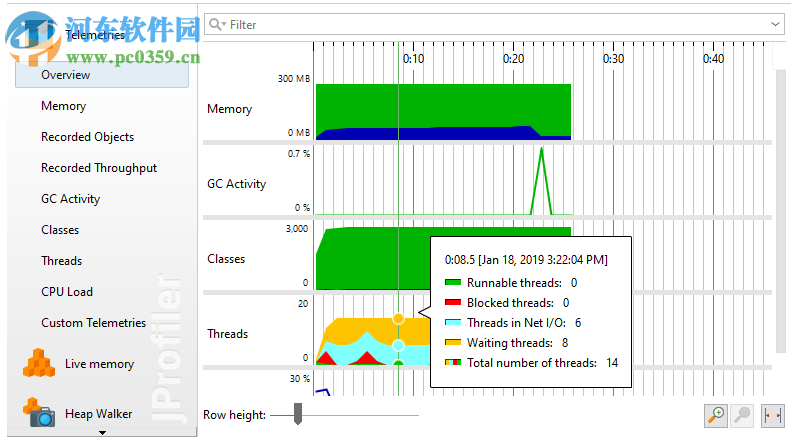Click the 0:40 timeline marker
The height and width of the screenshot is (442, 807).
[x=713, y=59]
